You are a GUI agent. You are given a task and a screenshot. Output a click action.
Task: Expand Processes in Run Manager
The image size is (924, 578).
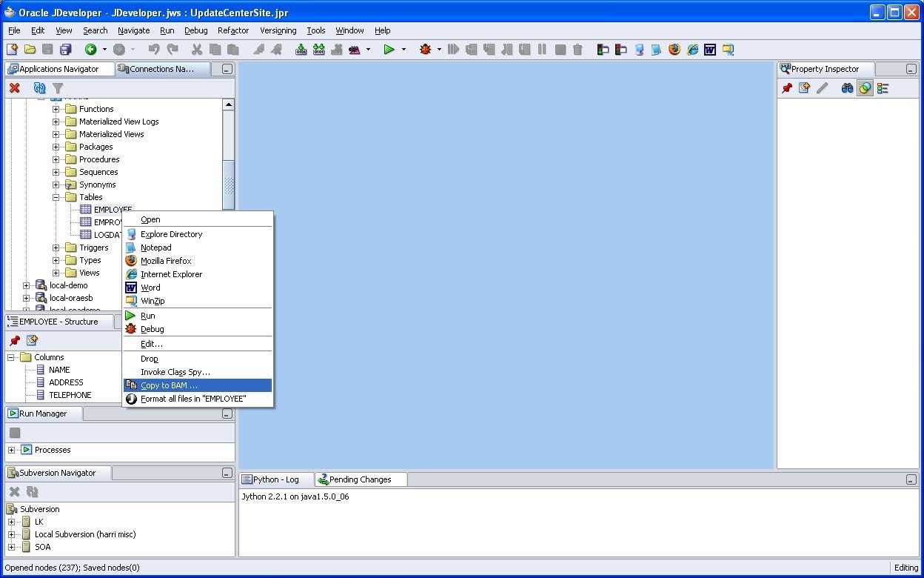pos(11,450)
